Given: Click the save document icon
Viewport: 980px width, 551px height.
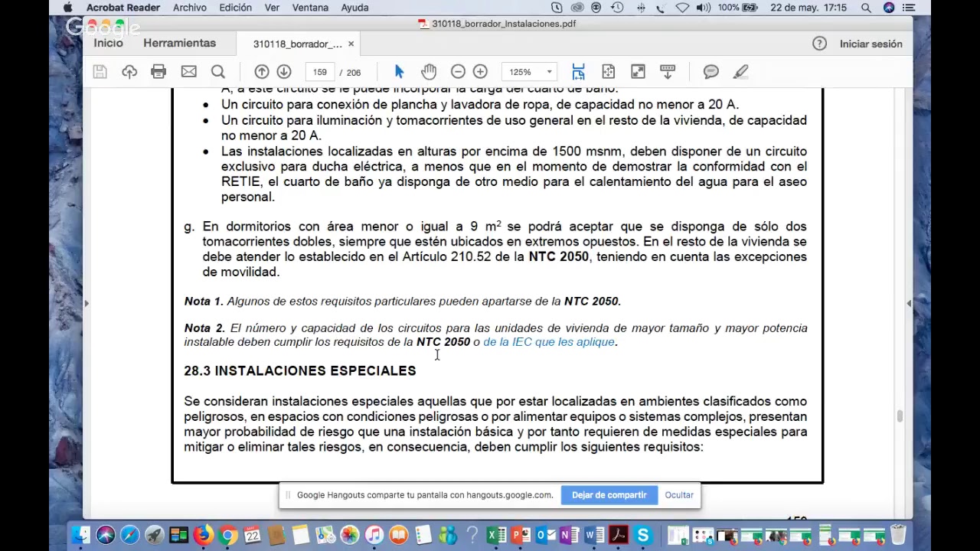Looking at the screenshot, I should [100, 71].
